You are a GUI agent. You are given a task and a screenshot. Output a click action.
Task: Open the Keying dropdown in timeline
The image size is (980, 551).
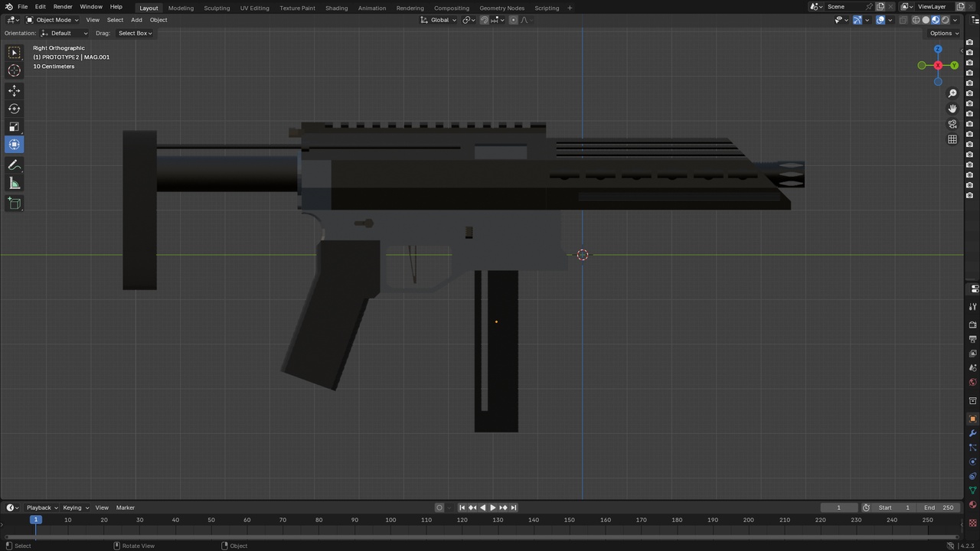pyautogui.click(x=76, y=507)
